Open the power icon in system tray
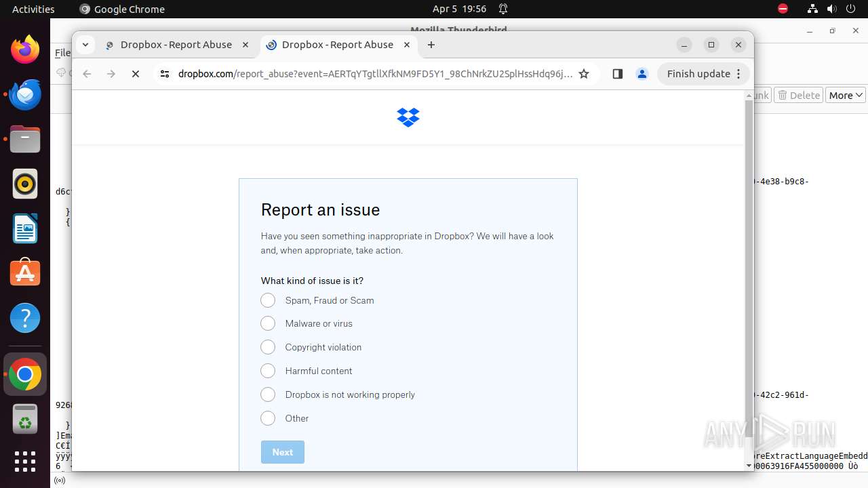 (x=852, y=9)
